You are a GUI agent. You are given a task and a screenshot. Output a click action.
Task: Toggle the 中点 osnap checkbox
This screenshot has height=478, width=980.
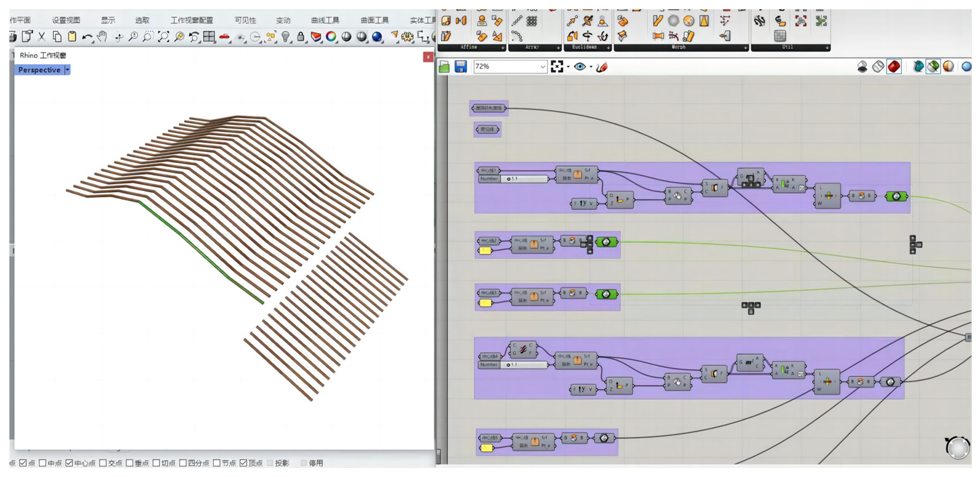coord(42,463)
